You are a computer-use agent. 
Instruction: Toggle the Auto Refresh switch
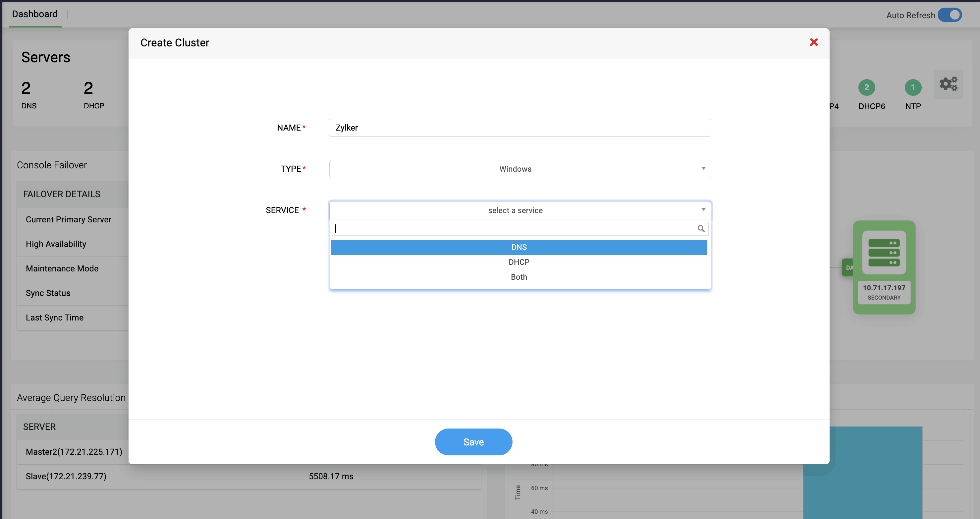949,15
